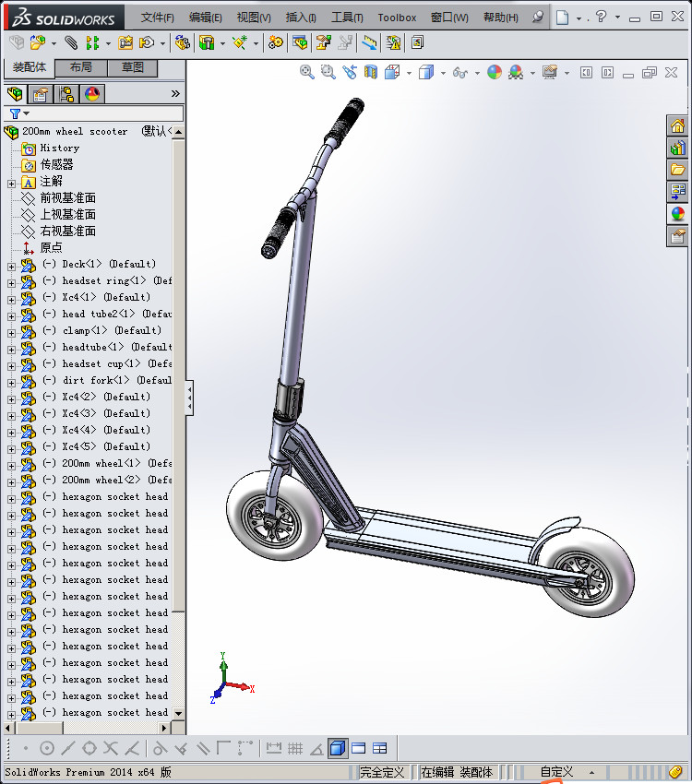Click the tree's vertical scrollbar down arrow
Screen dimensions: 692x784
click(178, 713)
